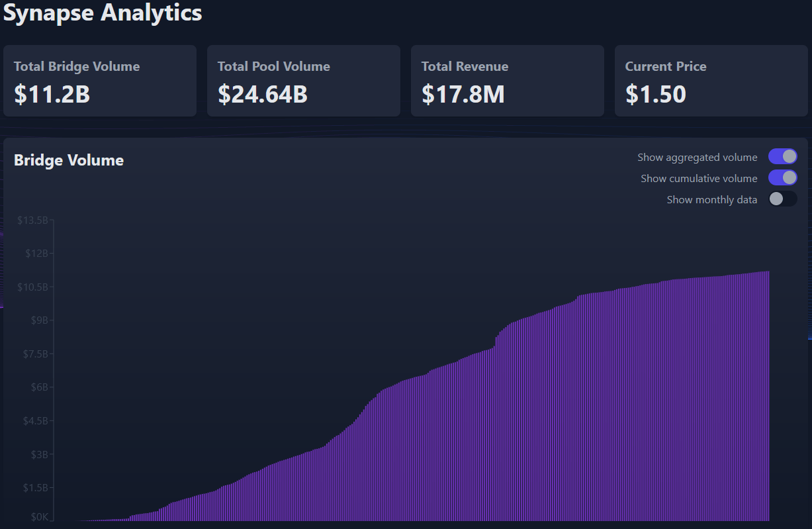Viewport: 812px width, 529px height.
Task: Click the Show cumulative volume label
Action: tap(699, 179)
